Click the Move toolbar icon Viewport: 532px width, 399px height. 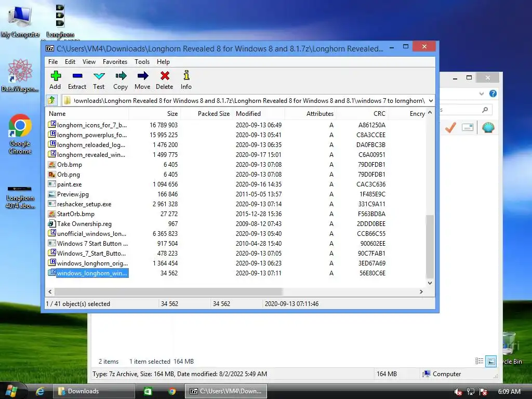[x=142, y=76]
